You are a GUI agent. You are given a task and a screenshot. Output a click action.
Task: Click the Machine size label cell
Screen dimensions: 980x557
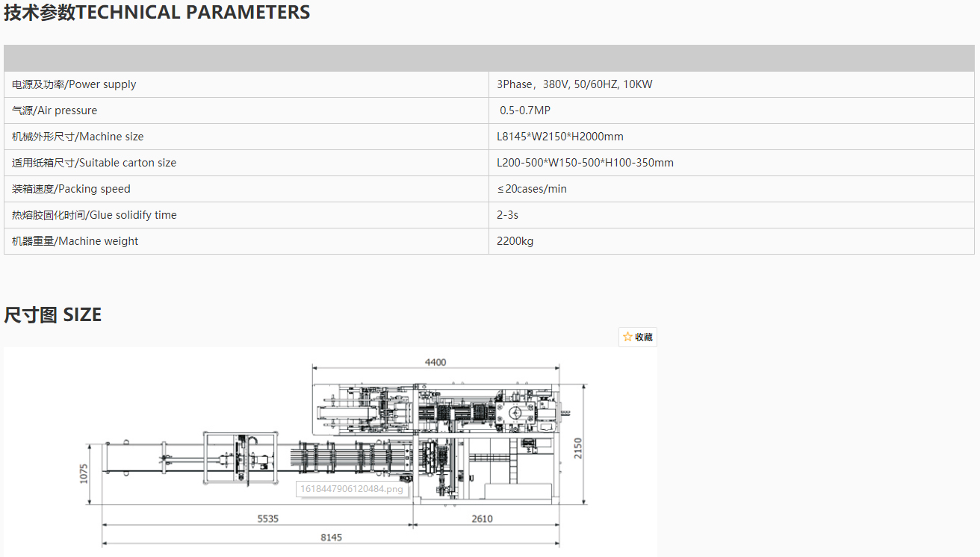tap(78, 137)
